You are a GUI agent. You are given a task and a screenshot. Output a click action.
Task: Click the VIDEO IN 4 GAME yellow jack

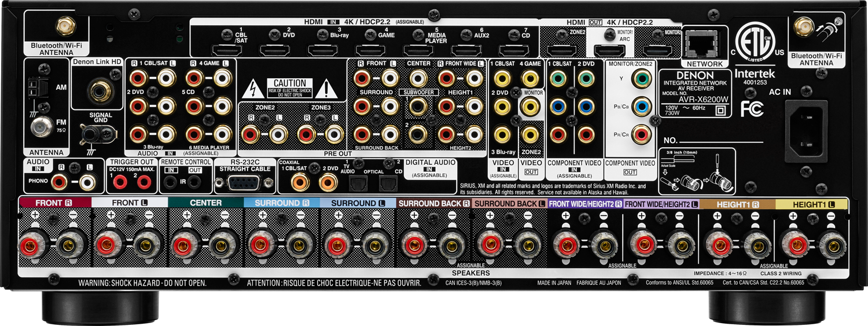[x=529, y=77]
